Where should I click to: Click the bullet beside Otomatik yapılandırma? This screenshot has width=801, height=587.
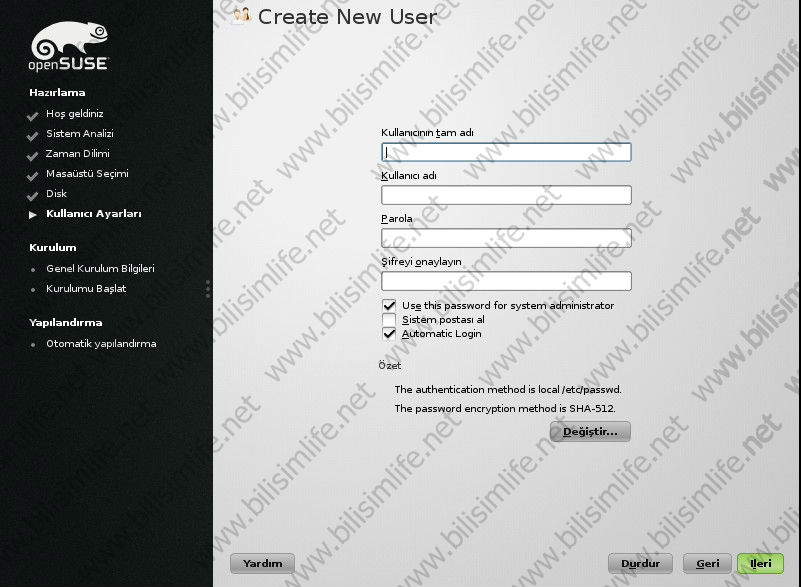click(x=33, y=344)
